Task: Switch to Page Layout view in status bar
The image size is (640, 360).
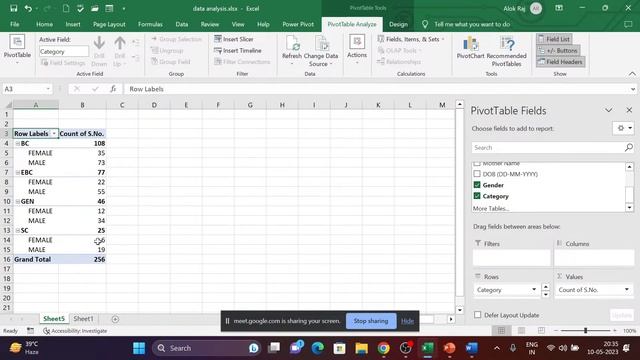Action: pos(521,330)
